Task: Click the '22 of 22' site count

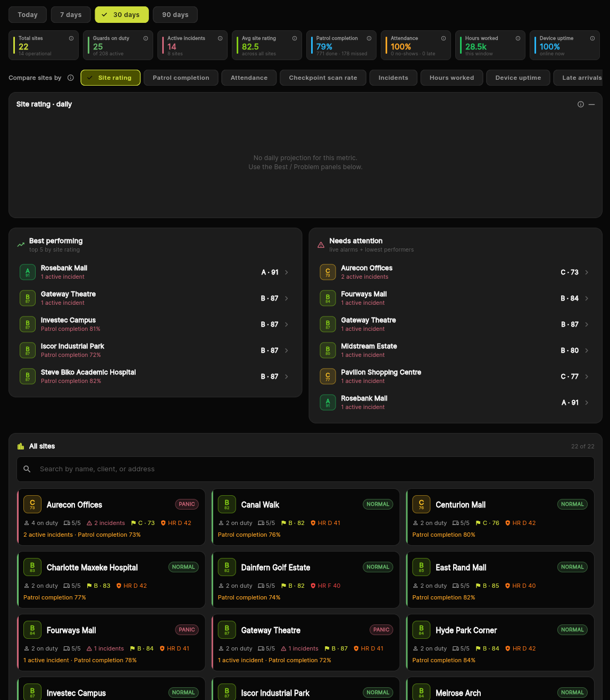Action: pos(583,446)
